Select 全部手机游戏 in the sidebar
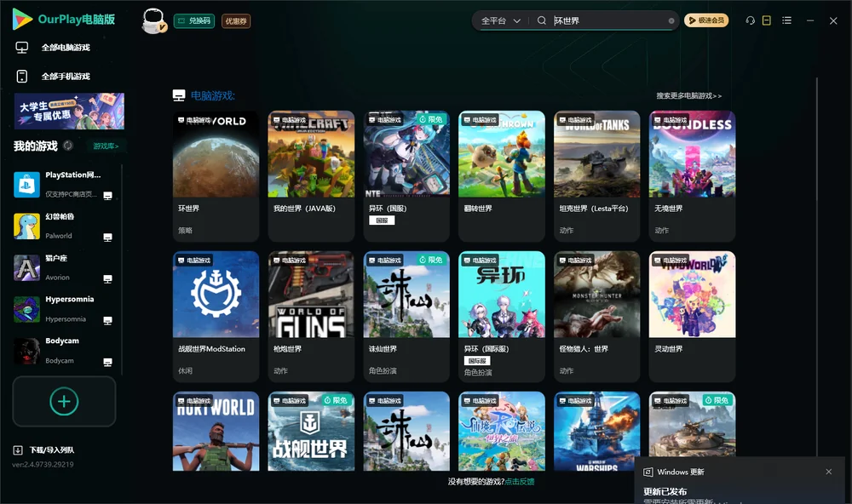Screen dimensions: 852x504 click(x=66, y=77)
